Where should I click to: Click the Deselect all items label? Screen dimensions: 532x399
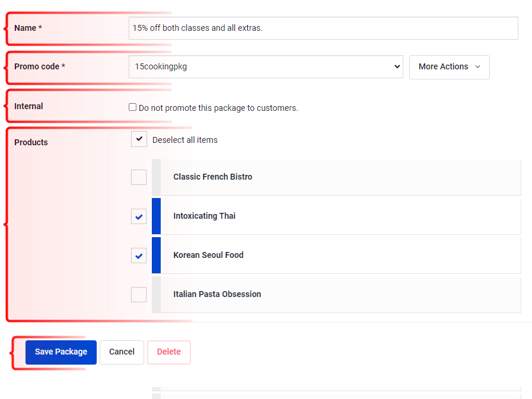pyautogui.click(x=185, y=140)
